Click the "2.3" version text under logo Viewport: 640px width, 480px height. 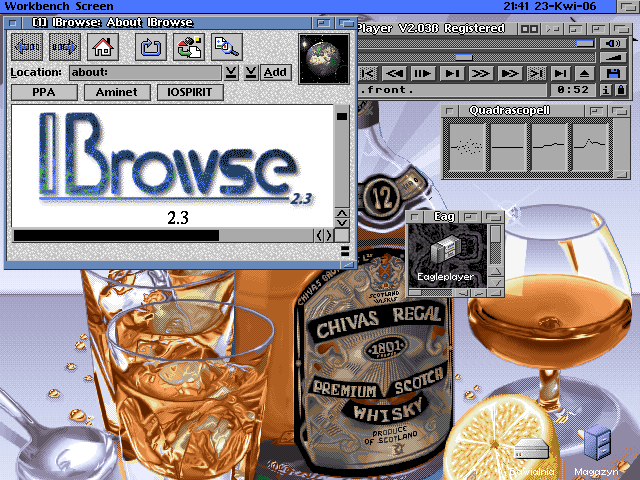point(178,218)
